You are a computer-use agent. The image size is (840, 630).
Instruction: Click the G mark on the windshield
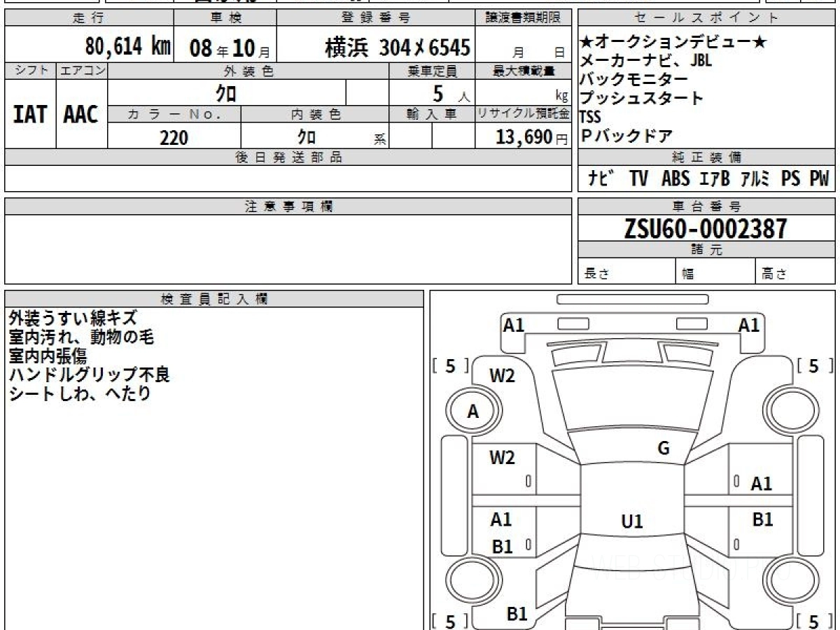(x=664, y=449)
